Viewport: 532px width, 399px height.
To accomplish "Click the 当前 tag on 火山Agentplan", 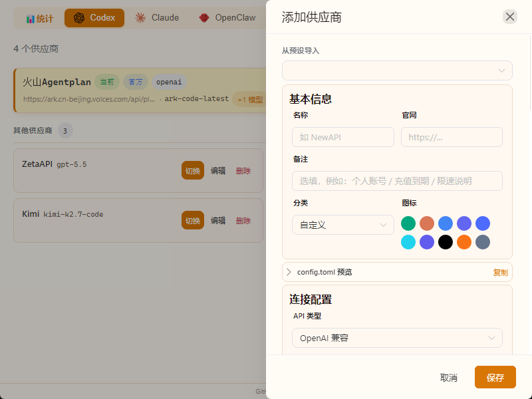I will 107,82.
